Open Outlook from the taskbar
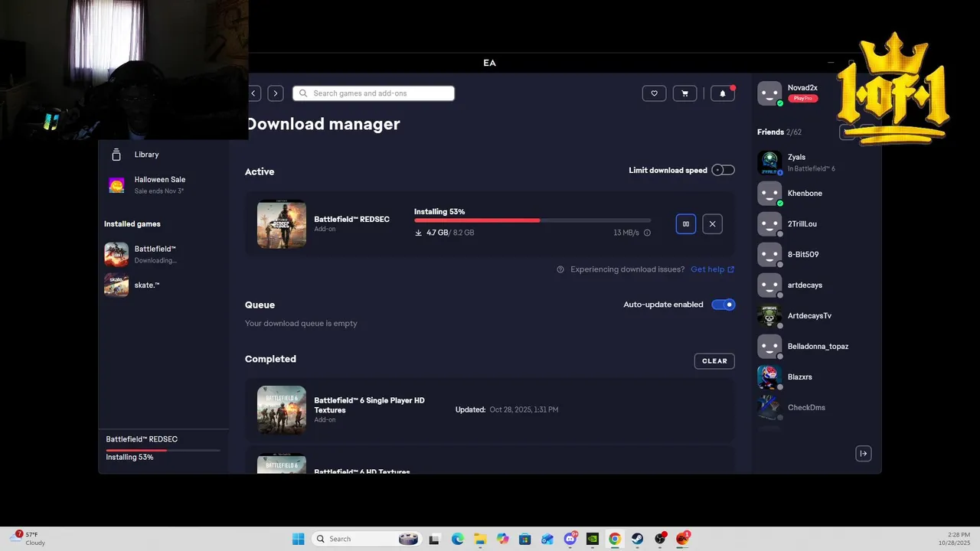Image resolution: width=980 pixels, height=551 pixels. coord(547,539)
